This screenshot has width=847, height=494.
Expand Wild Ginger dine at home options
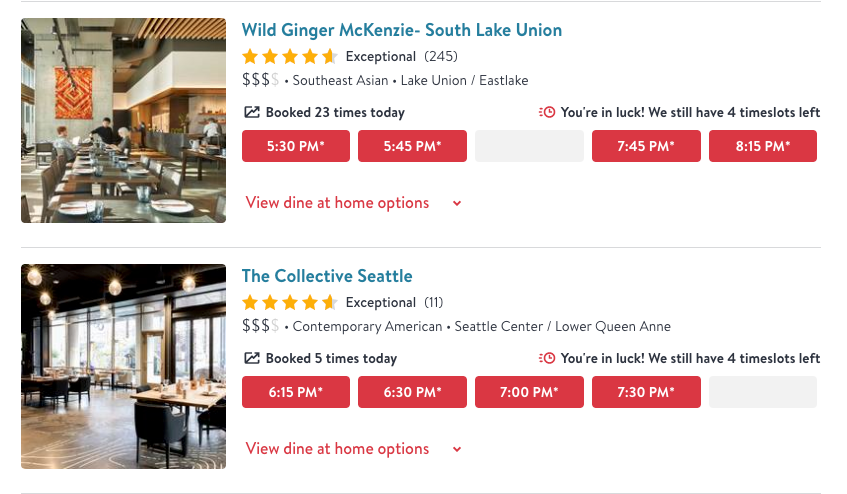pos(354,203)
